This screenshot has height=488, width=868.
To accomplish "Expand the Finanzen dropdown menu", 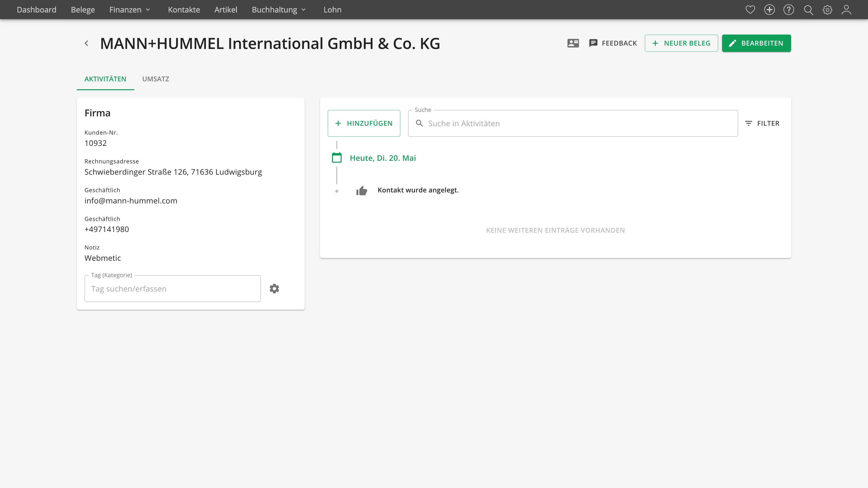I will [x=130, y=9].
